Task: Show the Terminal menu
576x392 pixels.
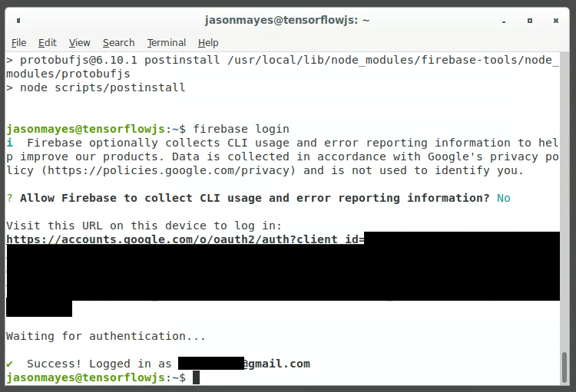Action: click(167, 43)
